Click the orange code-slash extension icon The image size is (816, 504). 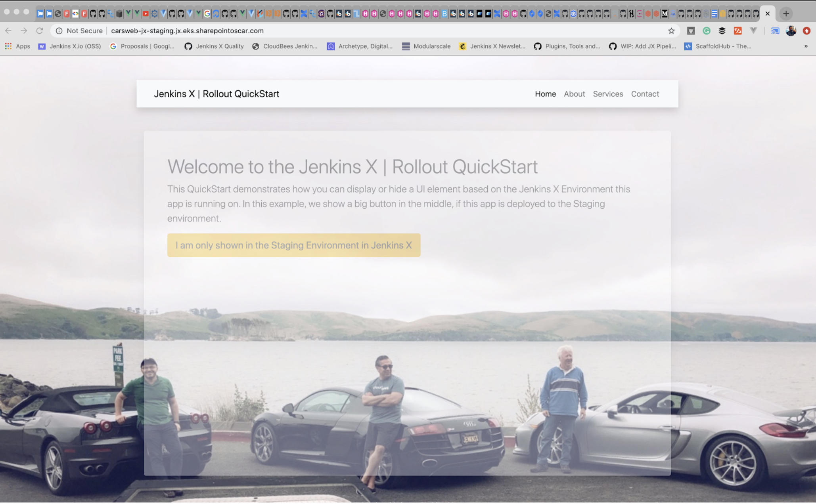tap(738, 31)
